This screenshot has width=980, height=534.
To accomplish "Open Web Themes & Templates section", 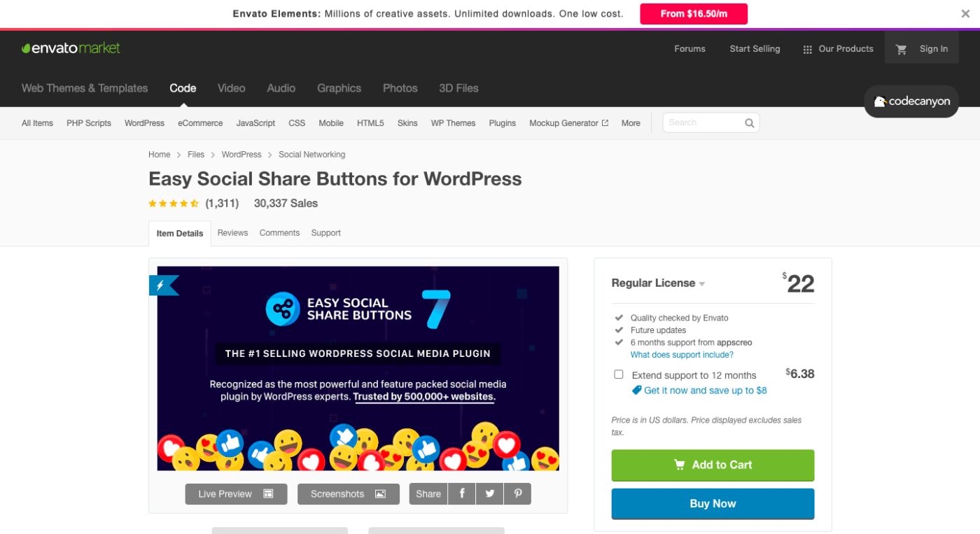I will [x=85, y=88].
